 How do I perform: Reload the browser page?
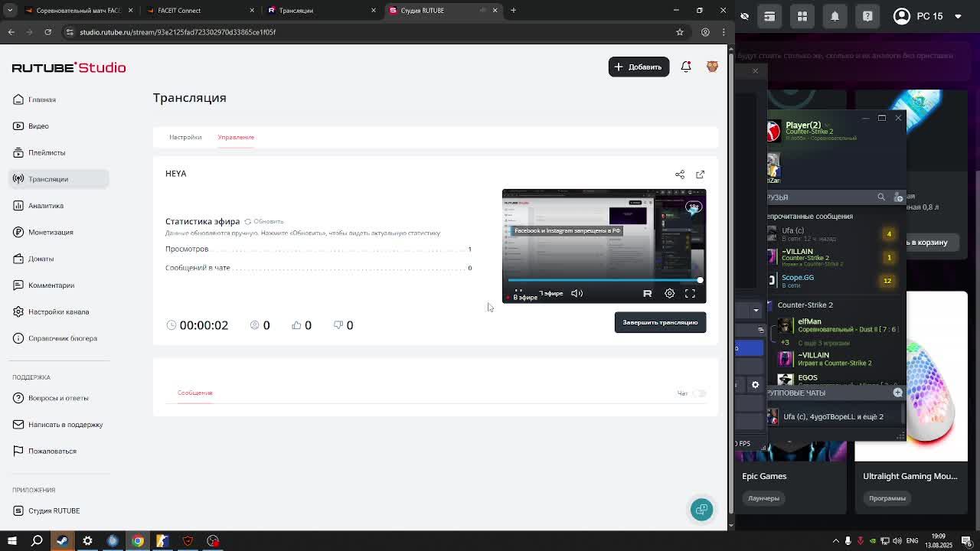tap(47, 32)
